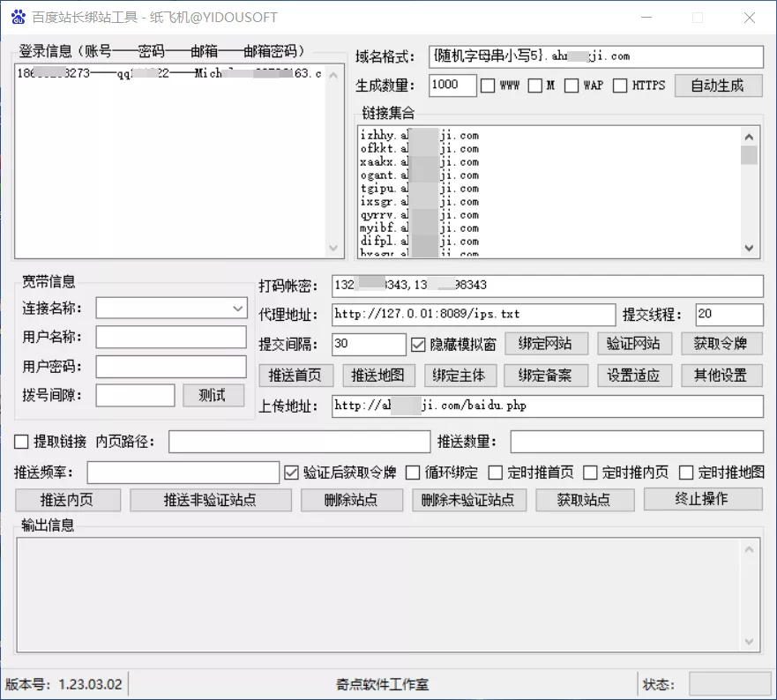This screenshot has height=700, width=777.
Task: Toggle the 隐藏模拟窗 checkbox
Action: click(418, 345)
